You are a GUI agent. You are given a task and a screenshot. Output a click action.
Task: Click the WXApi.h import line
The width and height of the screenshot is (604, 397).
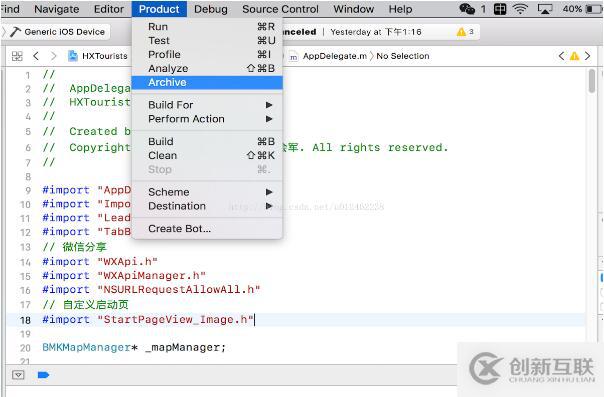[100, 261]
